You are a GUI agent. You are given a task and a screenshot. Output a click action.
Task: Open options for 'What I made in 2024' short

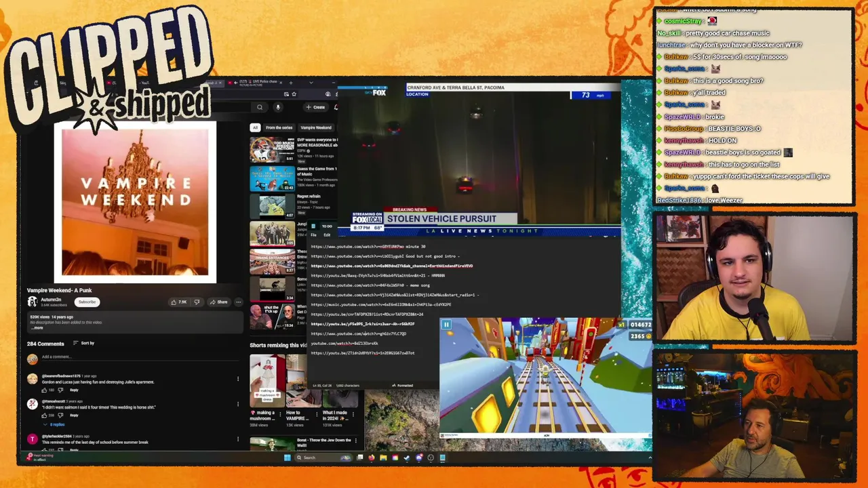[353, 413]
